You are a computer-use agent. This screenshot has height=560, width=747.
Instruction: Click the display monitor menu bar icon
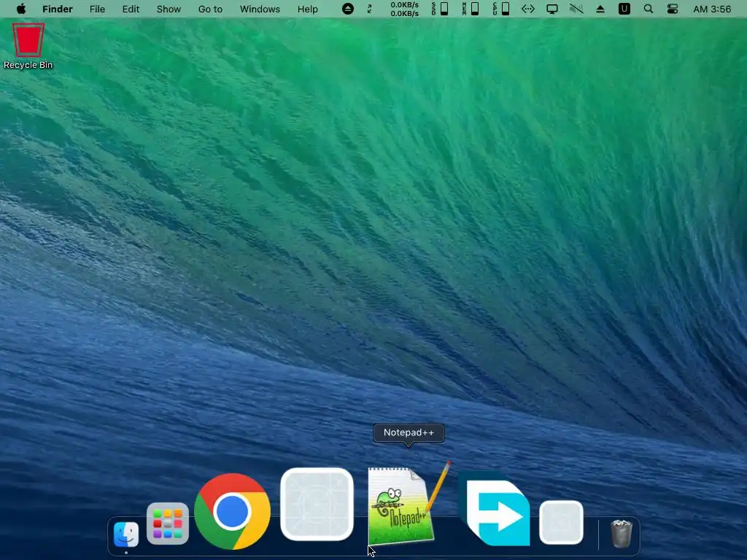coord(552,9)
